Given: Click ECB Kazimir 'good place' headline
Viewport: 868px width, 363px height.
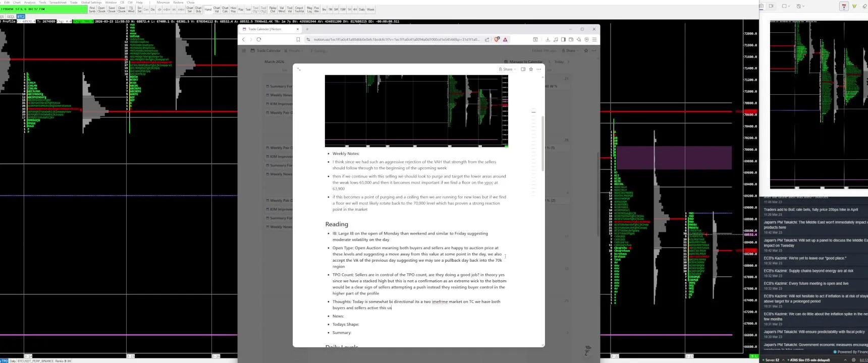Looking at the screenshot, I should (x=805, y=258).
